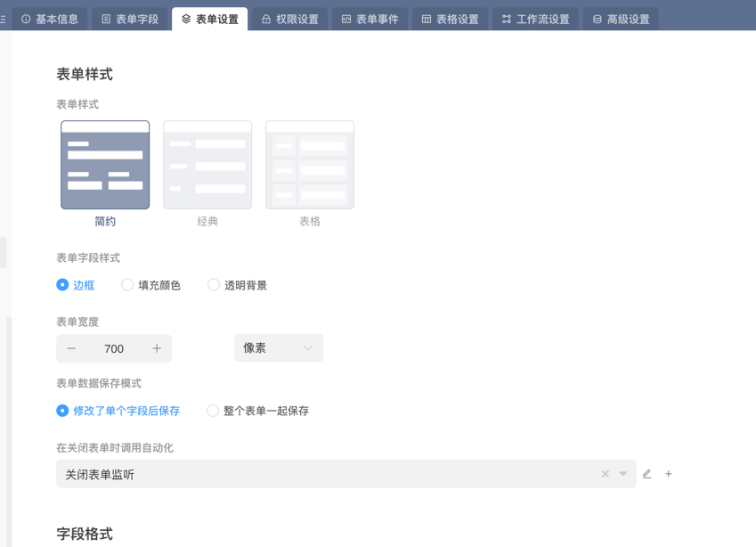Expand the automation selection dropdown arrow

tap(622, 473)
